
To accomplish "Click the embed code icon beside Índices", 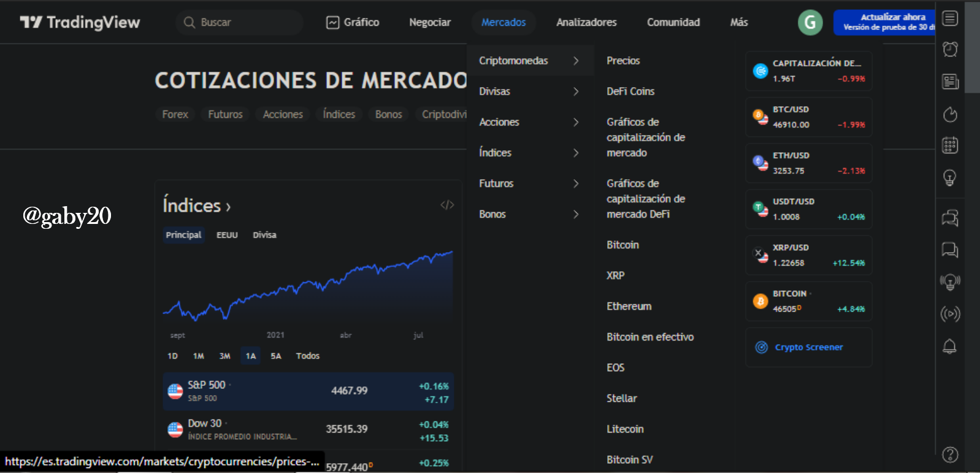I will (447, 205).
